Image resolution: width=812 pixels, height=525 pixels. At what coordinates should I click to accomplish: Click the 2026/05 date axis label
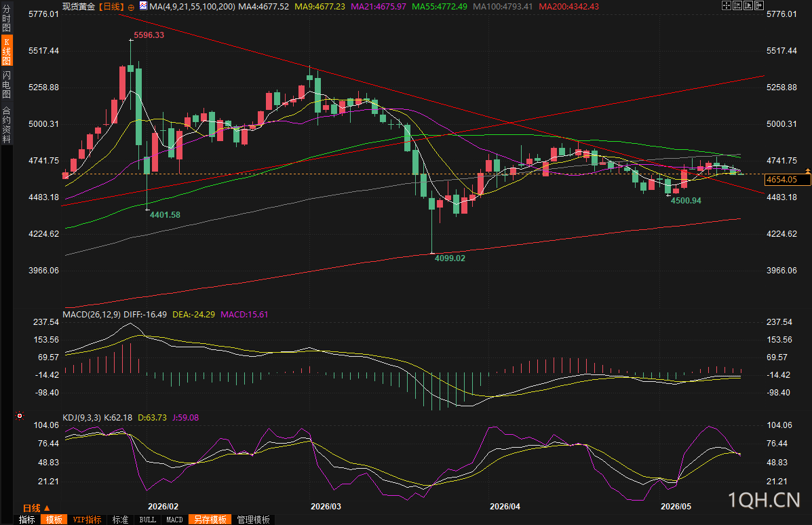click(676, 507)
